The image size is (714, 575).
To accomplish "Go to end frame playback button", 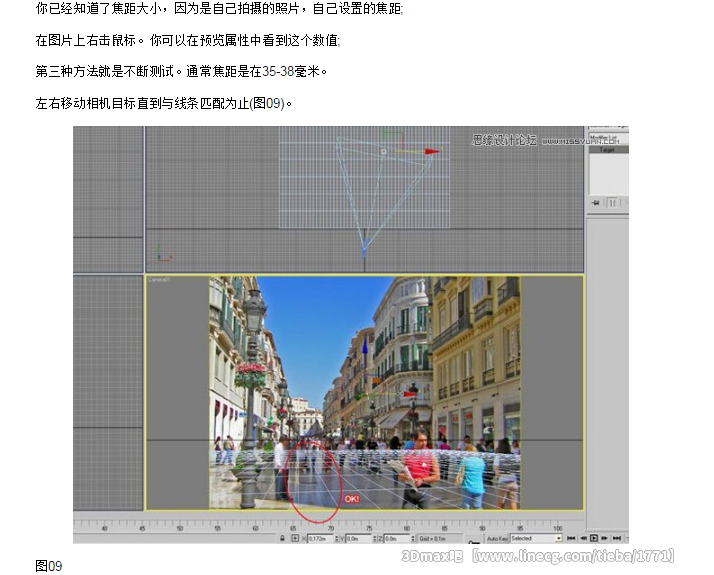I will [617, 539].
